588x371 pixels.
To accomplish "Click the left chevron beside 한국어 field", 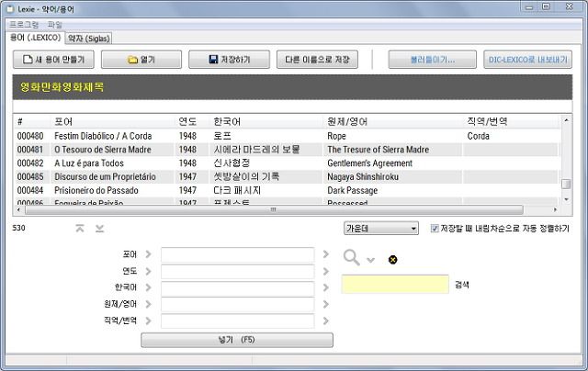I will 148,287.
